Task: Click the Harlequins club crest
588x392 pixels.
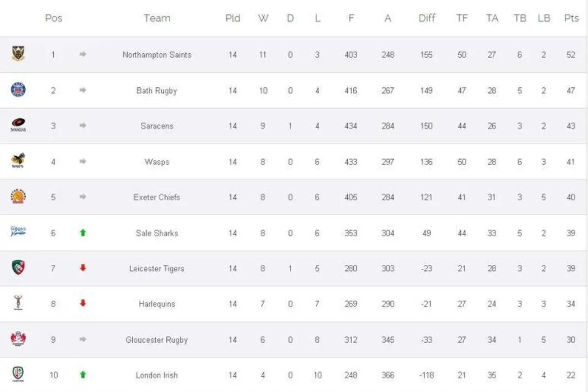Action: click(x=18, y=303)
